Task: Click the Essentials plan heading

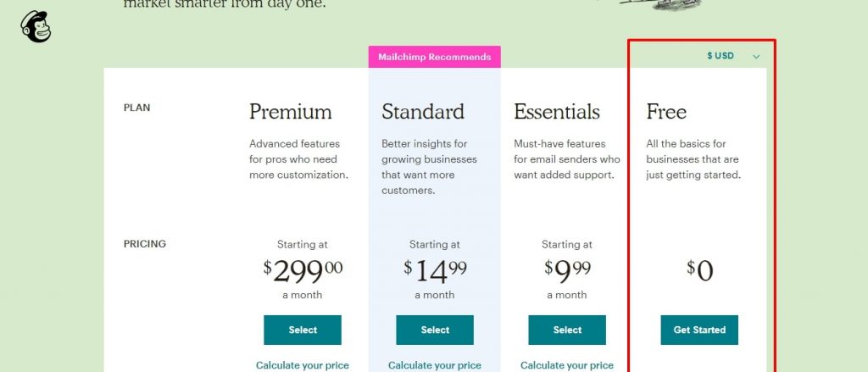Action: (x=556, y=112)
